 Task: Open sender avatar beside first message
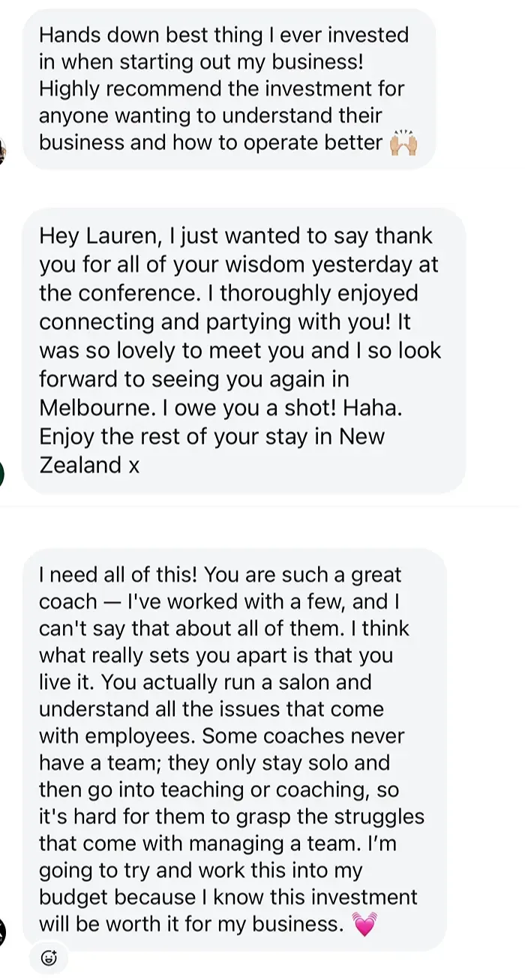coord(2,153)
